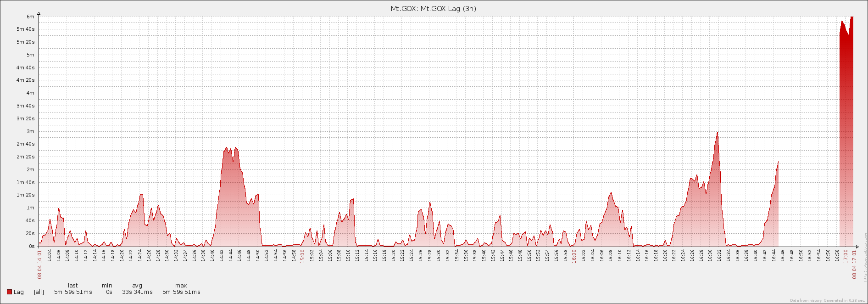Click the "last" column header in legend
The width and height of the screenshot is (868, 304).
(72, 286)
